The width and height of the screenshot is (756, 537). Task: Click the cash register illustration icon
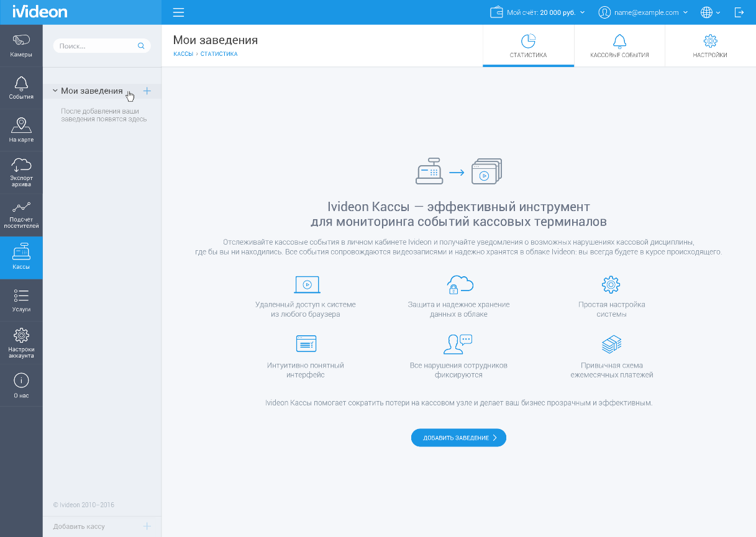click(429, 173)
